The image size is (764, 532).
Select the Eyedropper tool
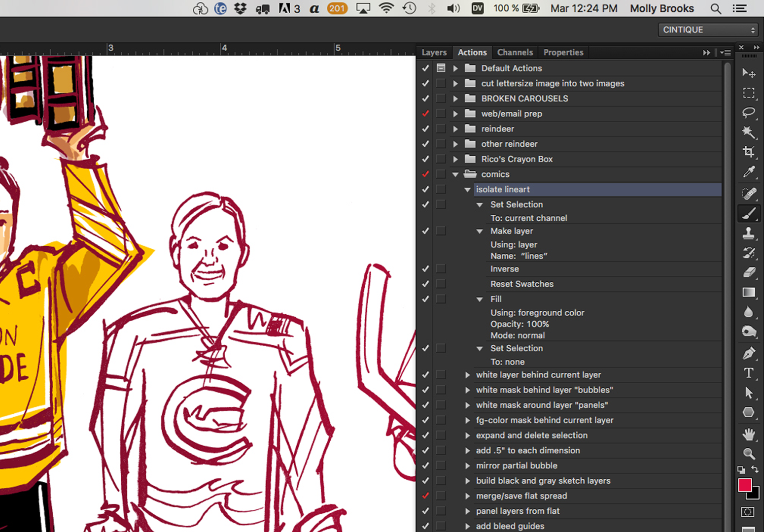[749, 172]
